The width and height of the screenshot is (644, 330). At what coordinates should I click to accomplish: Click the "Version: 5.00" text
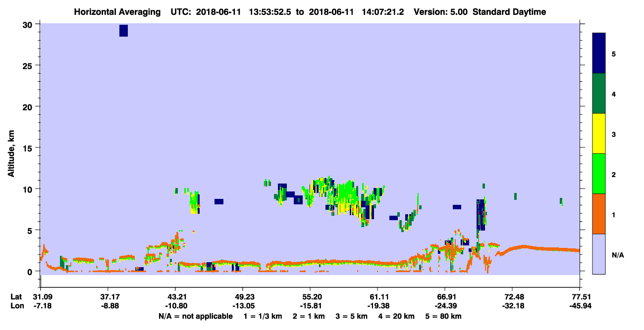[x=440, y=12]
